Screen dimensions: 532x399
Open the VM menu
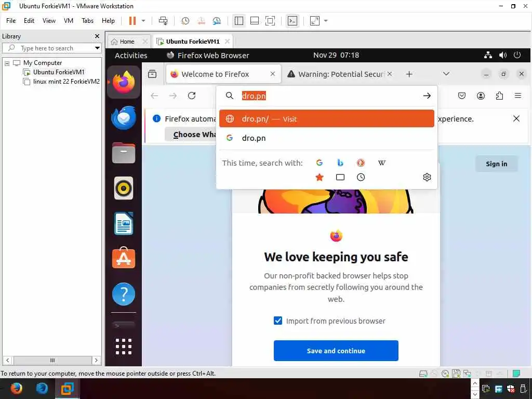point(69,21)
